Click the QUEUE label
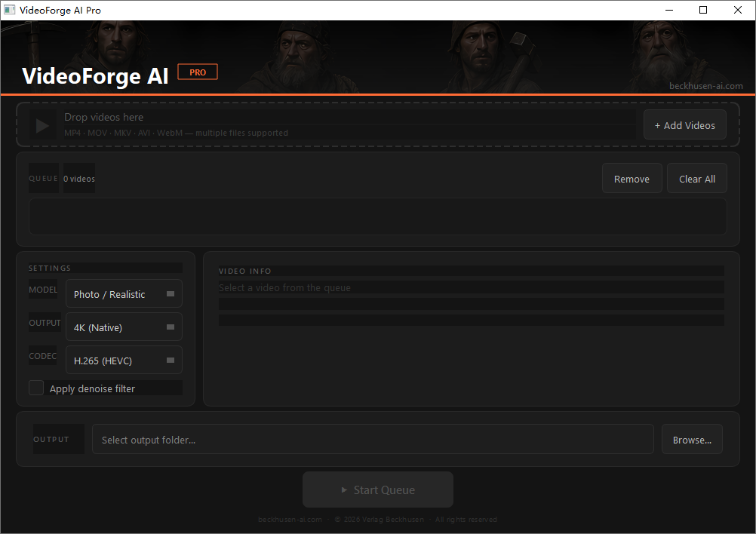This screenshot has width=756, height=534. [x=44, y=178]
